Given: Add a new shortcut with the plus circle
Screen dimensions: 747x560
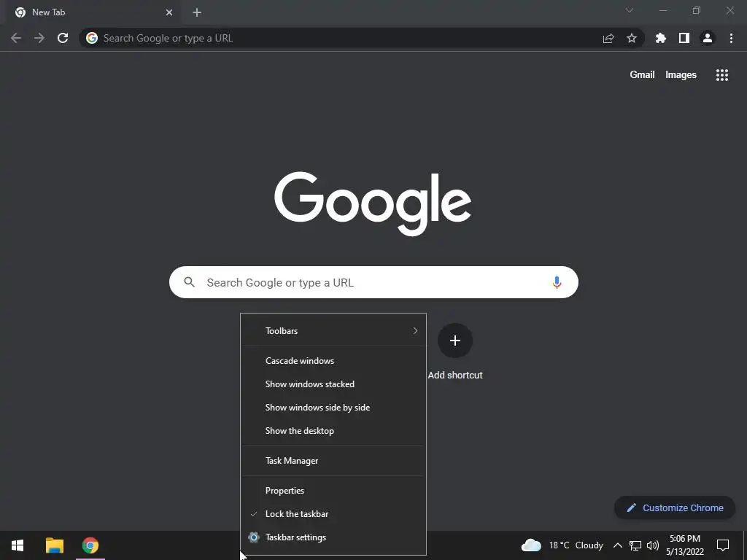Looking at the screenshot, I should pyautogui.click(x=455, y=341).
